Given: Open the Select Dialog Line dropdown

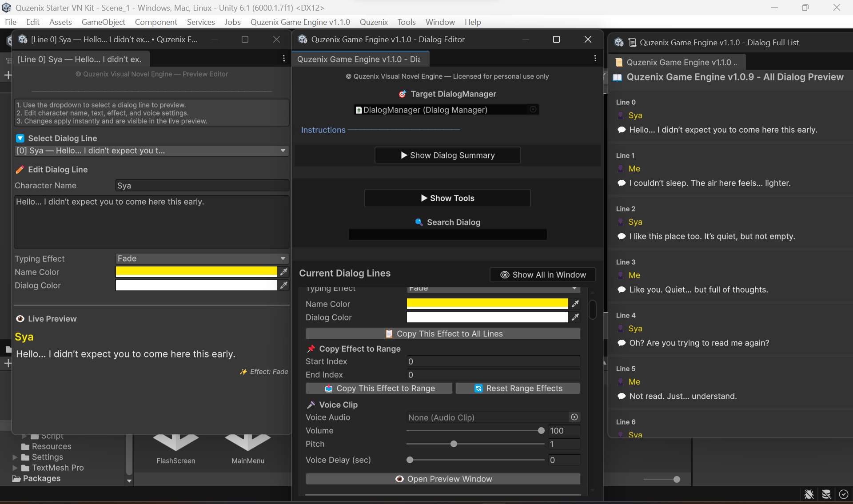Looking at the screenshot, I should click(x=151, y=151).
